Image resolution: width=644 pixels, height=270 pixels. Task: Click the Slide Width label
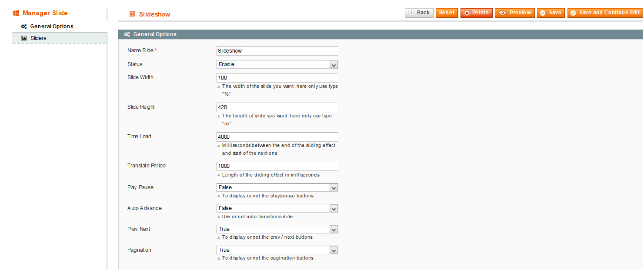click(140, 77)
